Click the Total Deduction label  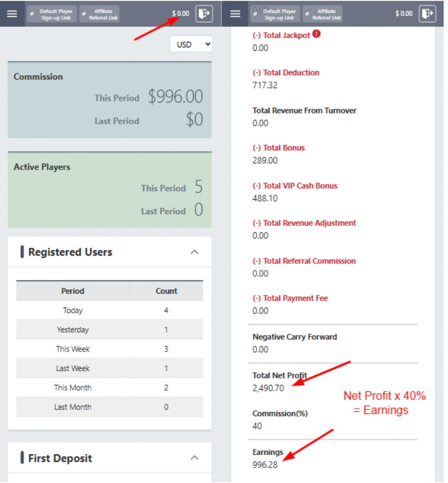[286, 73]
